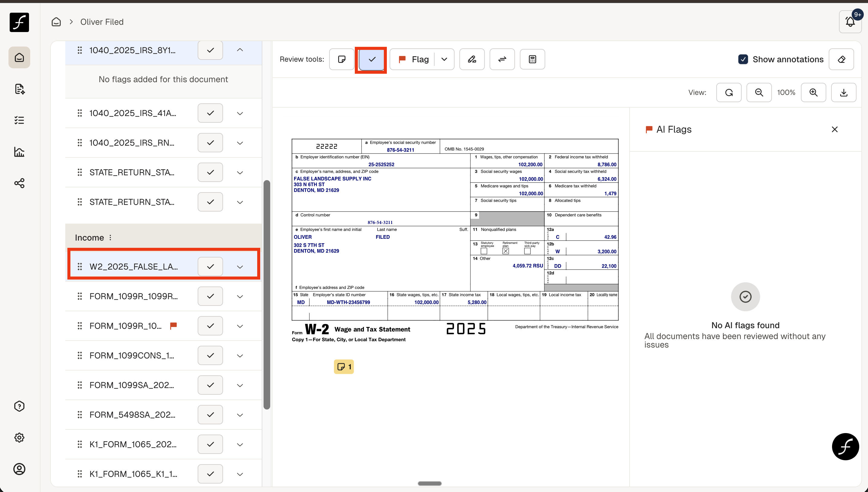The height and width of the screenshot is (492, 868).
Task: Open the share connections sidebar icon
Action: pyautogui.click(x=19, y=183)
